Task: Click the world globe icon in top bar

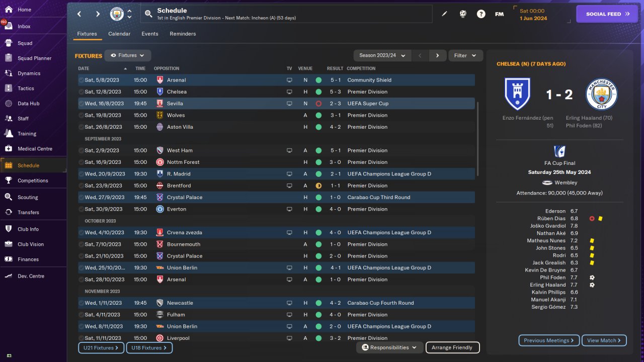Action: (463, 14)
